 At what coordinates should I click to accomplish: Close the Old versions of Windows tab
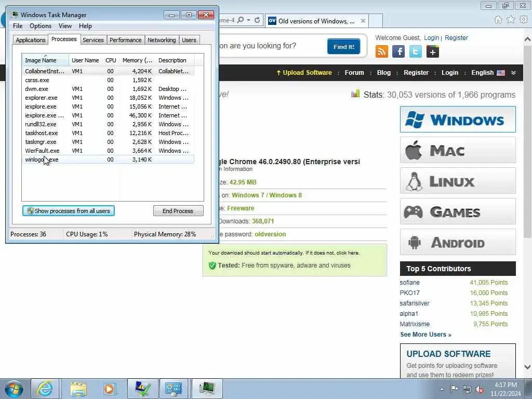(x=363, y=21)
